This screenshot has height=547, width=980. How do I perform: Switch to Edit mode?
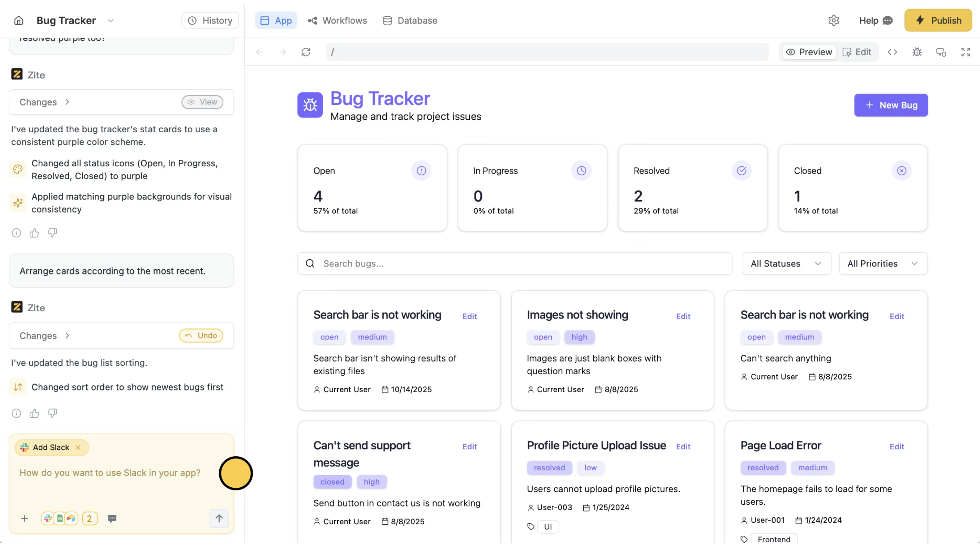coord(857,52)
